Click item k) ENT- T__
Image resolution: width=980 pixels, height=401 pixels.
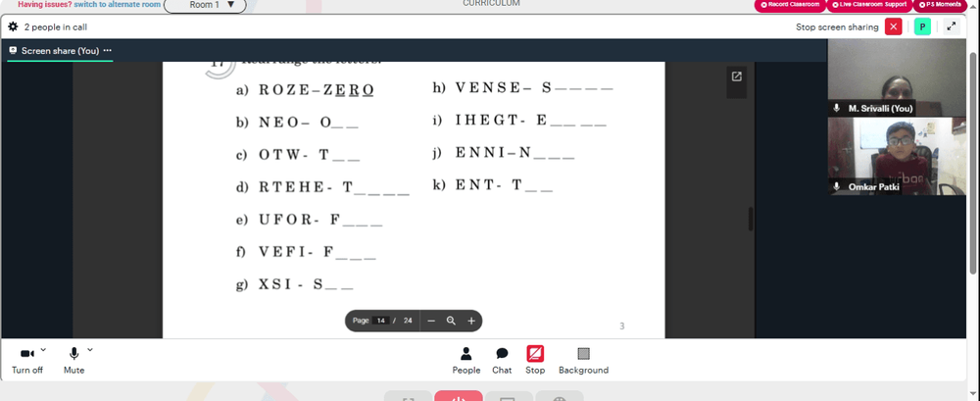493,185
